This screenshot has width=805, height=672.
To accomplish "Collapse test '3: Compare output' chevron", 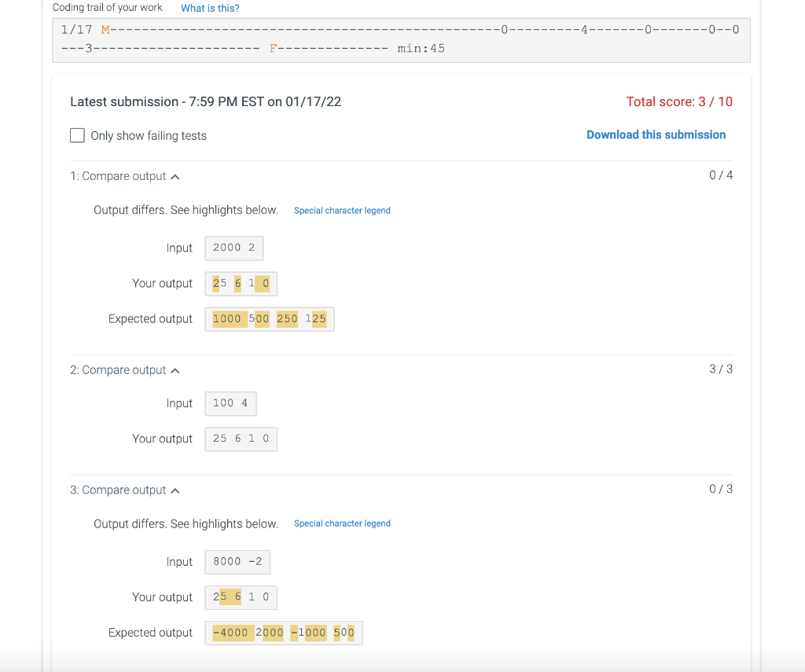I will (175, 490).
